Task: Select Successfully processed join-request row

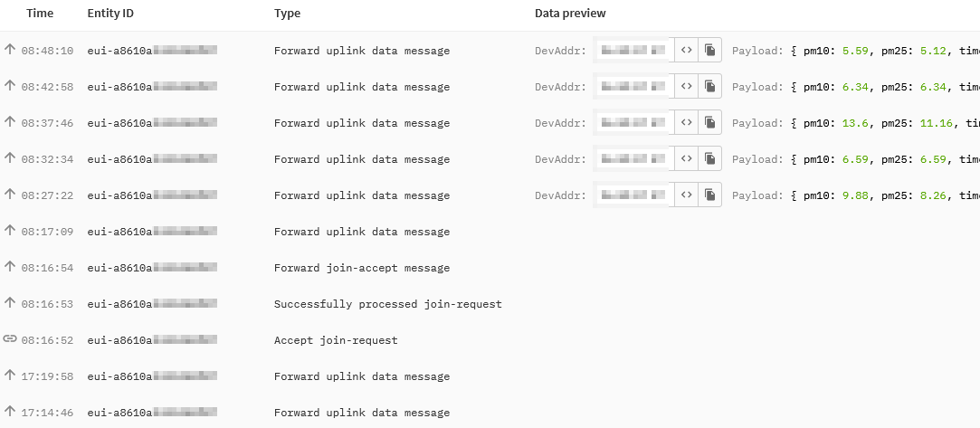Action: (x=490, y=304)
